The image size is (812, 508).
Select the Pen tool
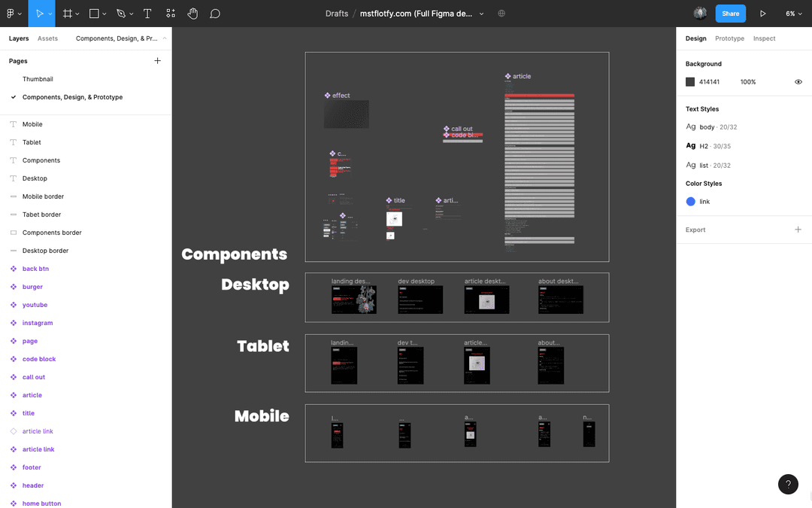[x=120, y=13]
